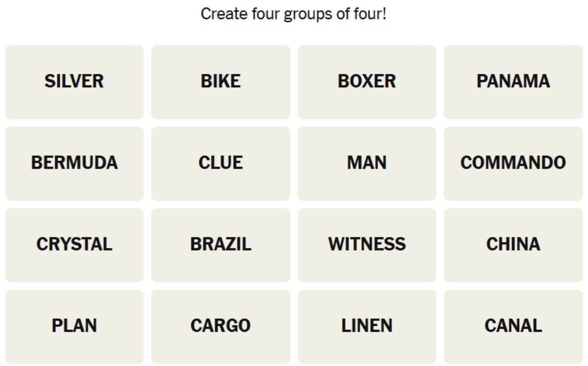Click the BIKE tile
This screenshot has height=366, width=588.
(221, 82)
